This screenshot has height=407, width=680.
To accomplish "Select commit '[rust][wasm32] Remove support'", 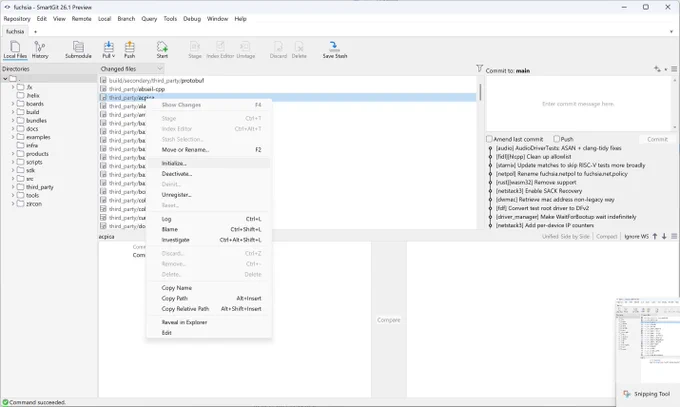I will pos(536,182).
